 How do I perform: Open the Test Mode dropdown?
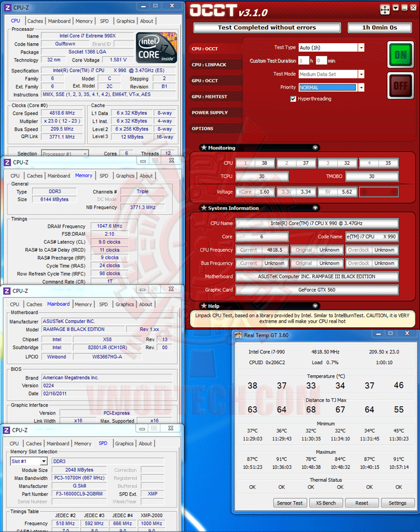coord(361,74)
